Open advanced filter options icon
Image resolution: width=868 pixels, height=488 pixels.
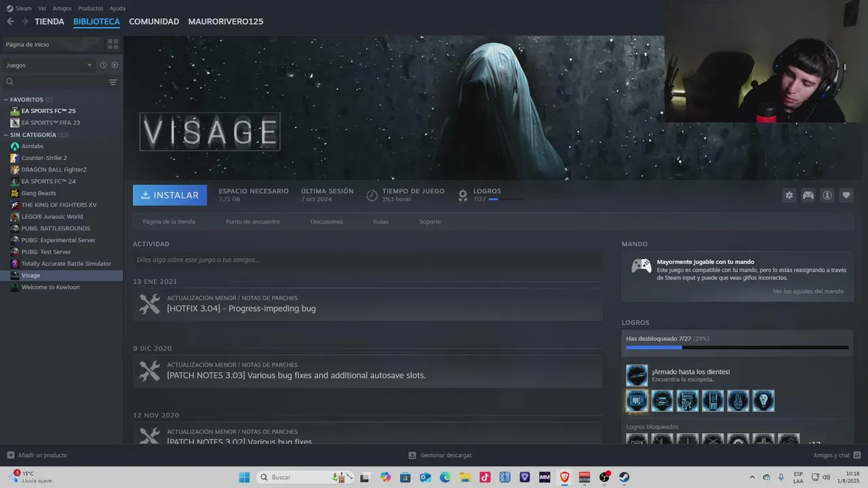[113, 82]
